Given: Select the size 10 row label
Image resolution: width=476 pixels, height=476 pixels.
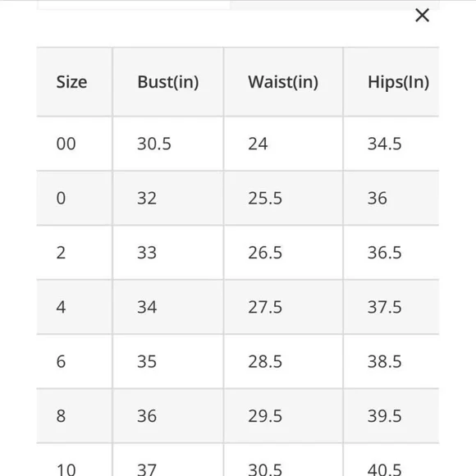Looking at the screenshot, I should tap(66, 469).
